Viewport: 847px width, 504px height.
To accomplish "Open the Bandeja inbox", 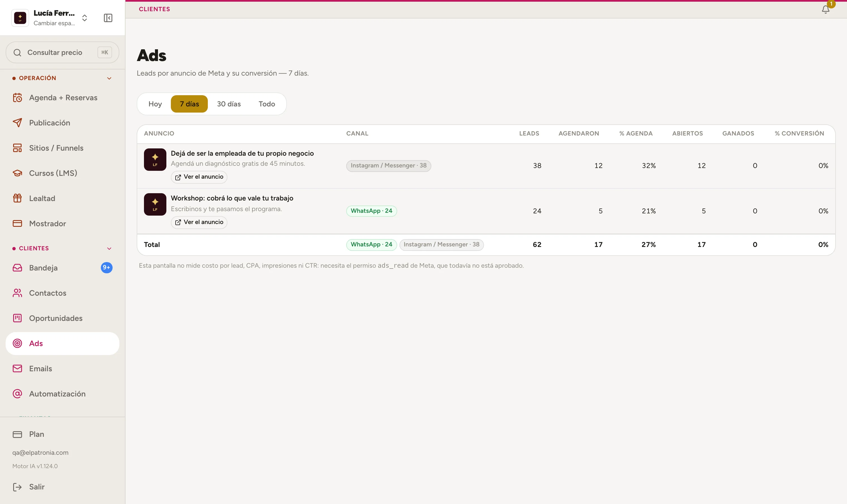I will click(62, 268).
